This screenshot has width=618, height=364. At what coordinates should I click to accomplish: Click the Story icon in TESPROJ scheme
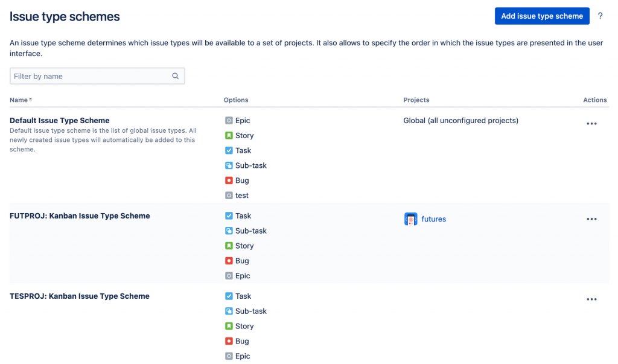click(x=229, y=326)
